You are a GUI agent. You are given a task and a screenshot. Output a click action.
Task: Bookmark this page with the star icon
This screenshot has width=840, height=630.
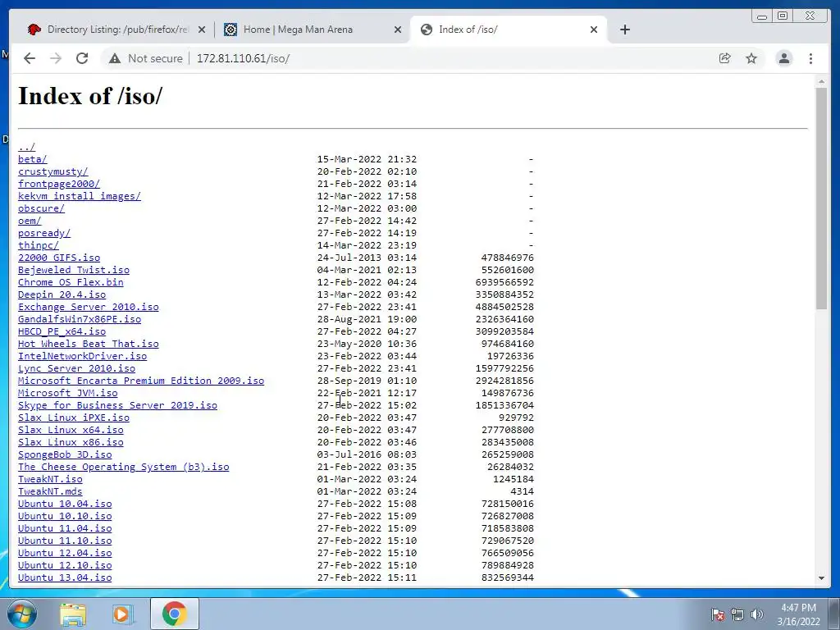pyautogui.click(x=751, y=58)
